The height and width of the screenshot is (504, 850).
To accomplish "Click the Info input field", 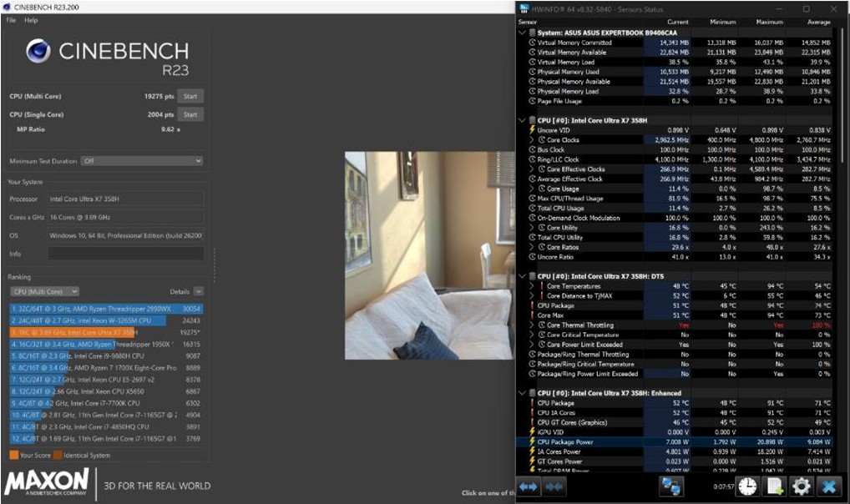I will coord(126,254).
